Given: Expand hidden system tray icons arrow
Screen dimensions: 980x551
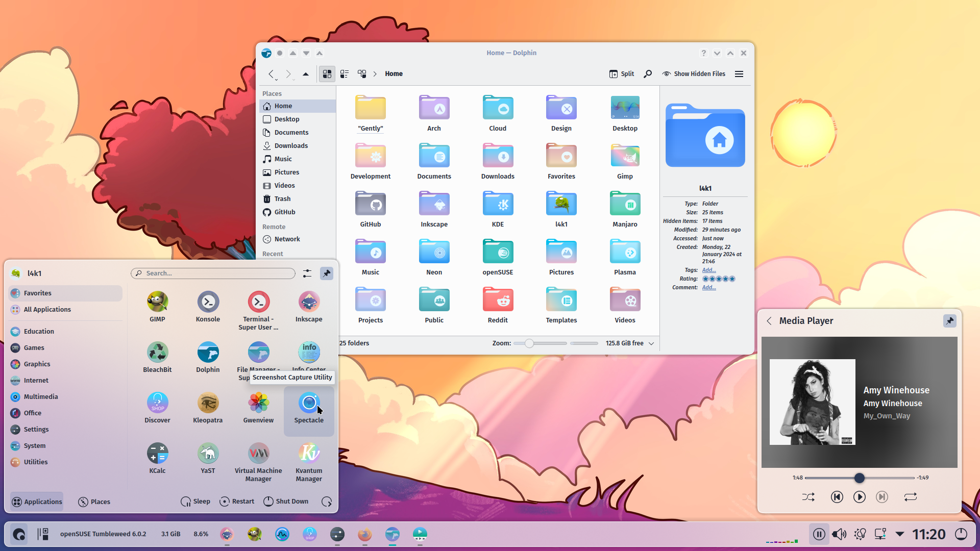Looking at the screenshot, I should [x=900, y=534].
